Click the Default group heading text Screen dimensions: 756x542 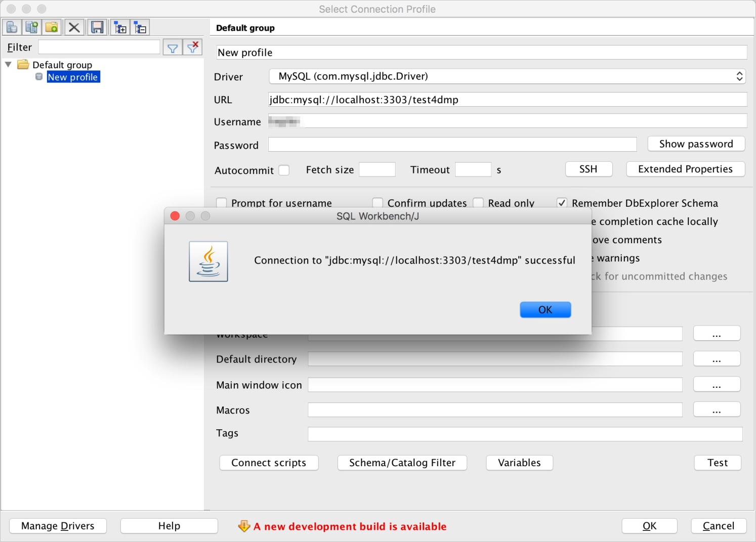click(x=245, y=28)
